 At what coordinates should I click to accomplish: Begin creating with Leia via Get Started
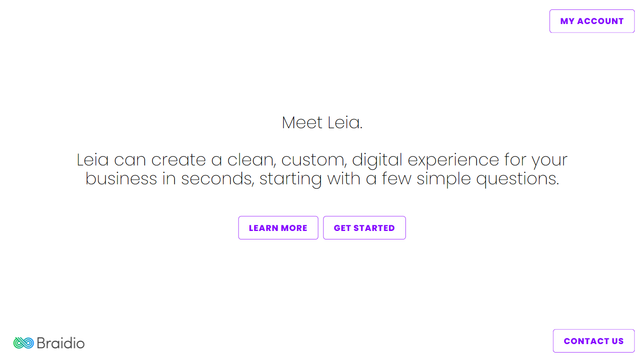point(364,228)
